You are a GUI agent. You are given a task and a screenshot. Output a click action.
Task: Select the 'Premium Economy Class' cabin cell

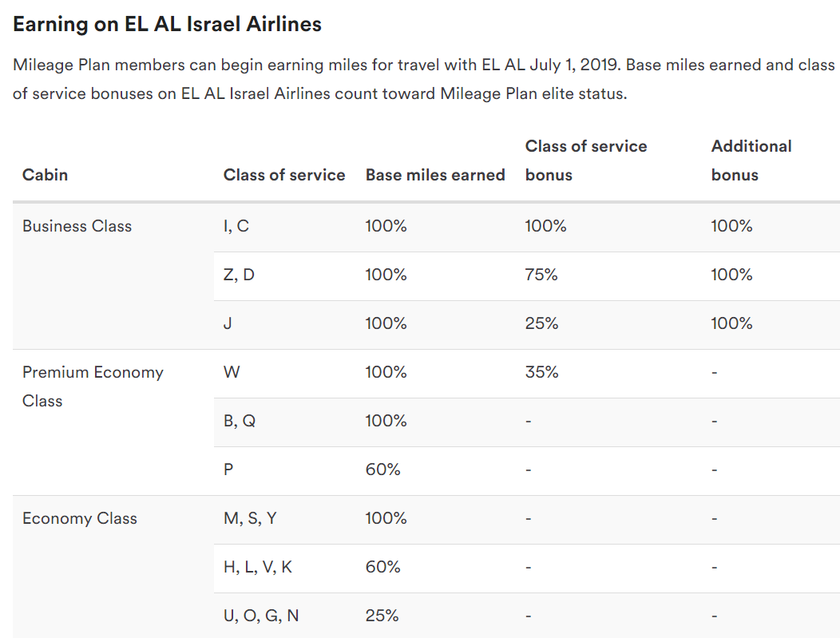[93, 386]
